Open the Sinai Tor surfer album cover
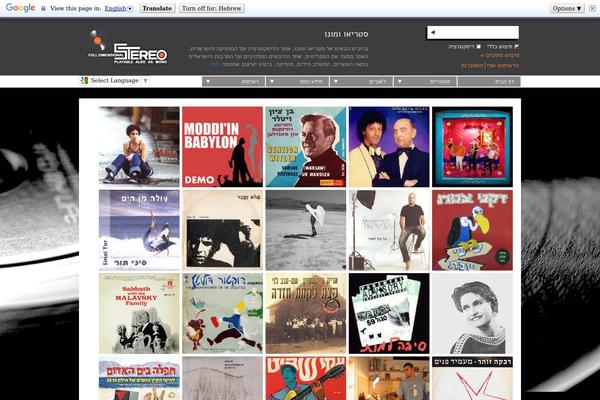The width and height of the screenshot is (600, 400). click(139, 230)
